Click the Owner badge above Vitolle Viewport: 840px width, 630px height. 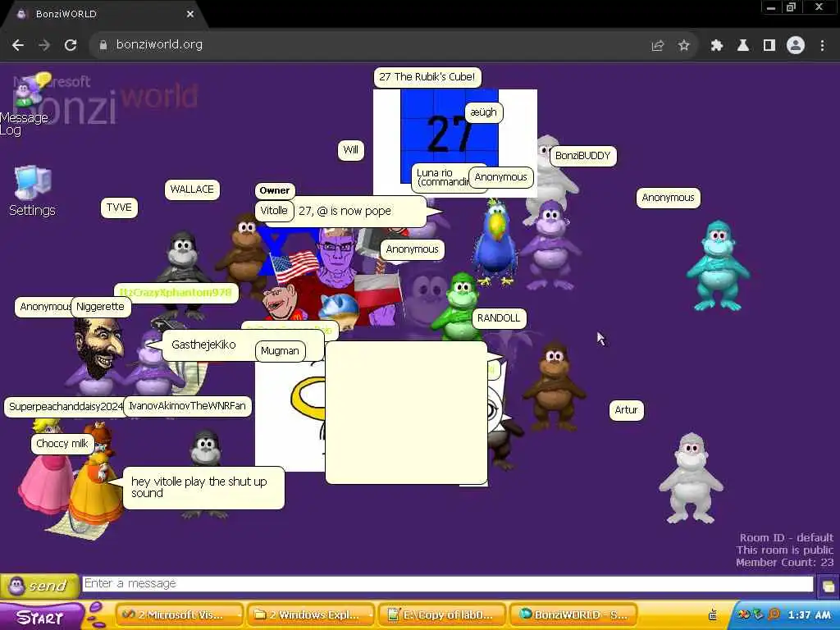(x=274, y=190)
